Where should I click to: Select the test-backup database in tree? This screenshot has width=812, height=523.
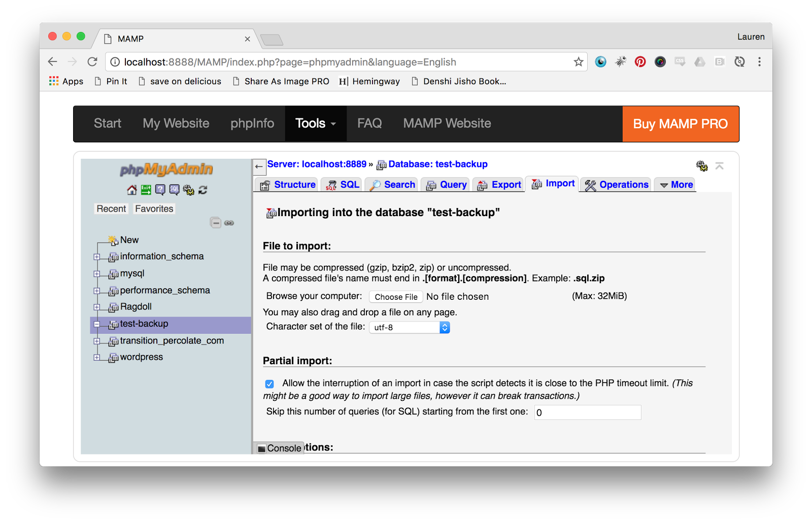click(144, 324)
